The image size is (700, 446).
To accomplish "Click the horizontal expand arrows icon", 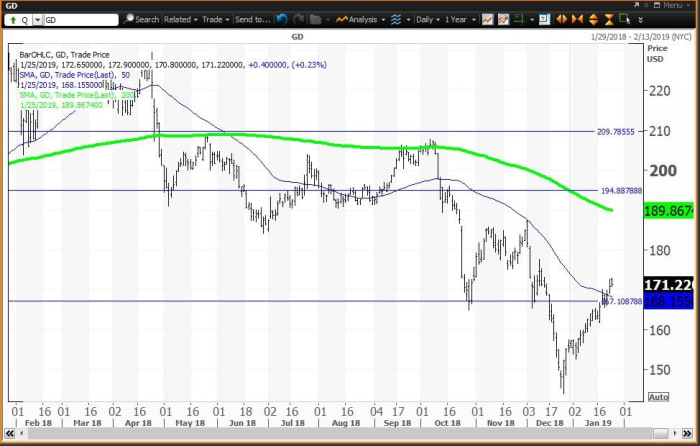I will [561, 20].
